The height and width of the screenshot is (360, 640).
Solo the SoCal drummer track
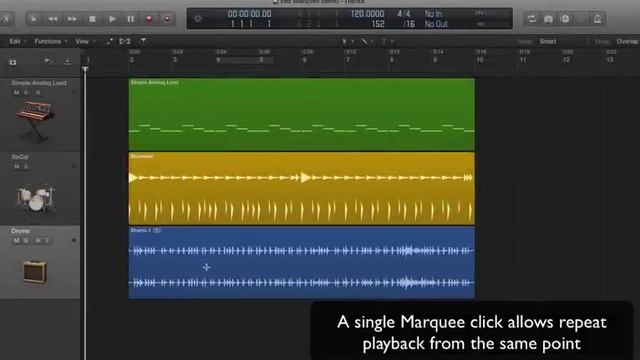(26, 167)
